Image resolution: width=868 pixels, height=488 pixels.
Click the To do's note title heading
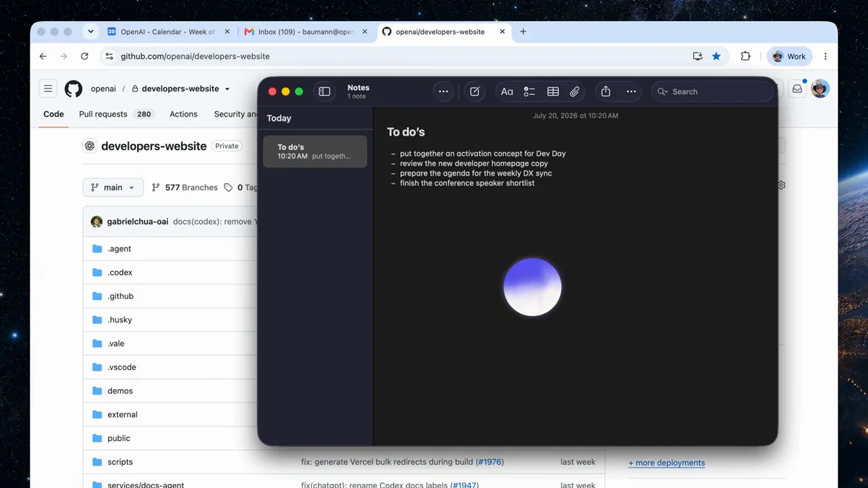[406, 132]
